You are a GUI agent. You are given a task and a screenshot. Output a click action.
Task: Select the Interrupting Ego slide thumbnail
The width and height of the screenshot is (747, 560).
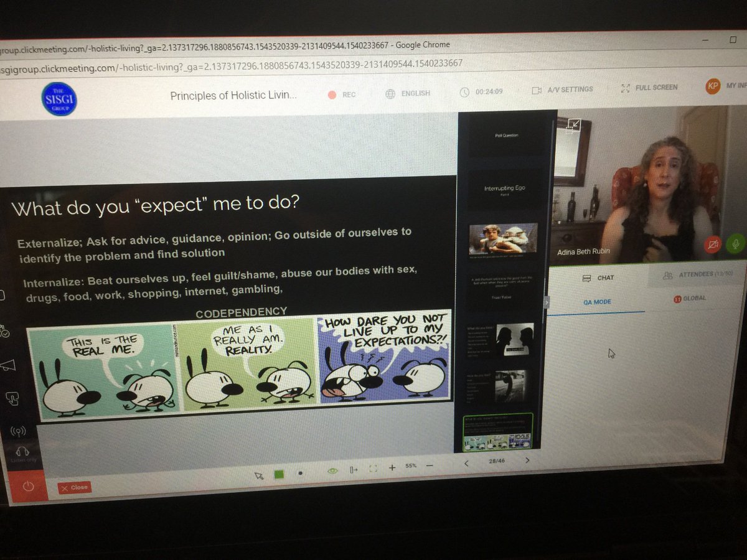[505, 189]
